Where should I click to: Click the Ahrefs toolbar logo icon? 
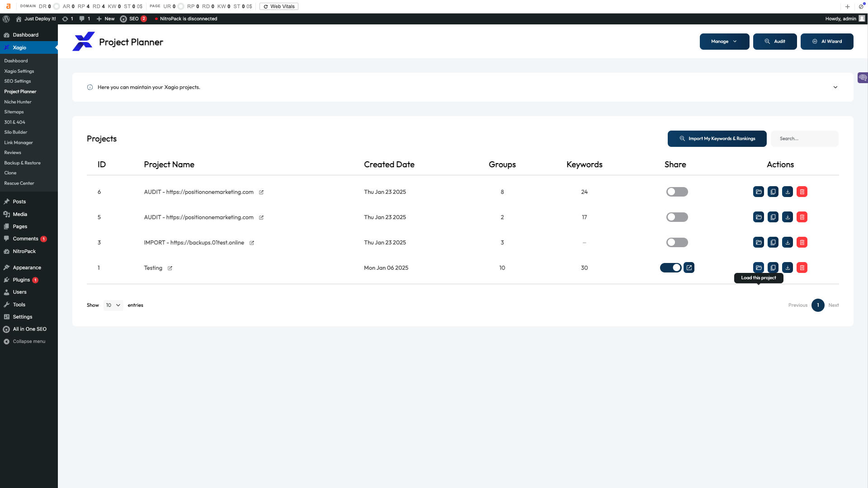click(8, 6)
